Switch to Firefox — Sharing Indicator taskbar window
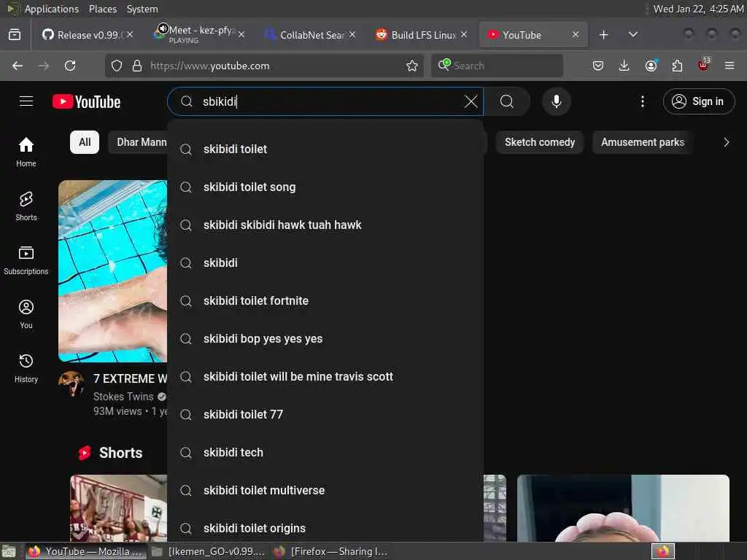This screenshot has height=560, width=747. [332, 551]
